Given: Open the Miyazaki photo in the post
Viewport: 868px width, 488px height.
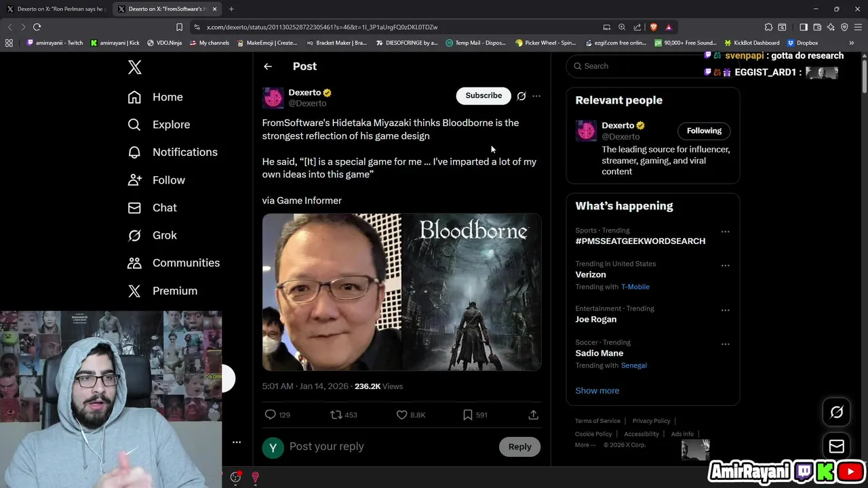Looking at the screenshot, I should click(332, 292).
